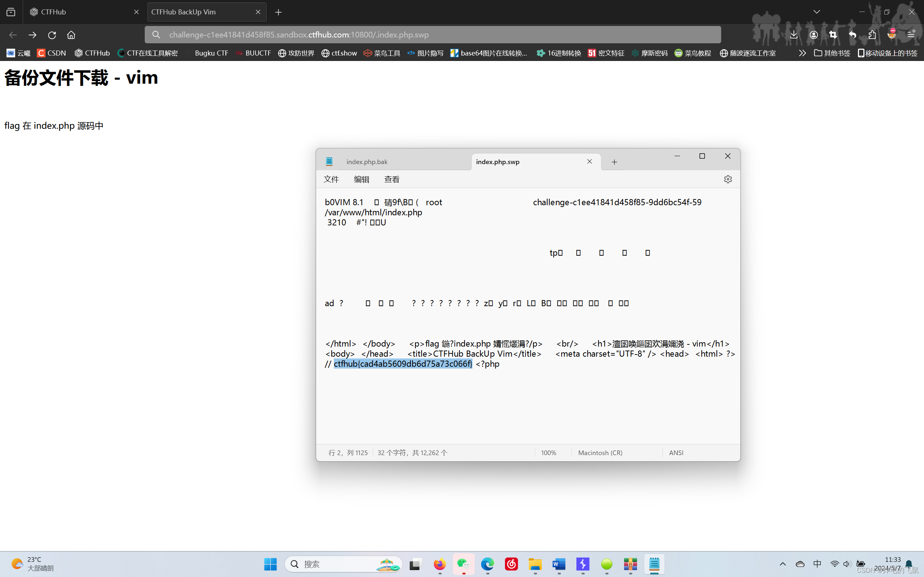Add a new Notepad tab
The width and height of the screenshot is (924, 577).
[614, 162]
